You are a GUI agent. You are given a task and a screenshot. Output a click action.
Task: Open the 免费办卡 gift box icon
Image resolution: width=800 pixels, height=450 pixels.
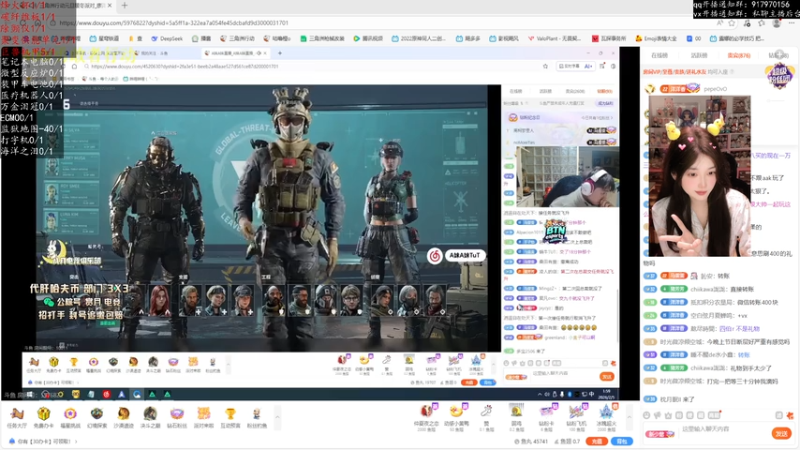pos(44,417)
